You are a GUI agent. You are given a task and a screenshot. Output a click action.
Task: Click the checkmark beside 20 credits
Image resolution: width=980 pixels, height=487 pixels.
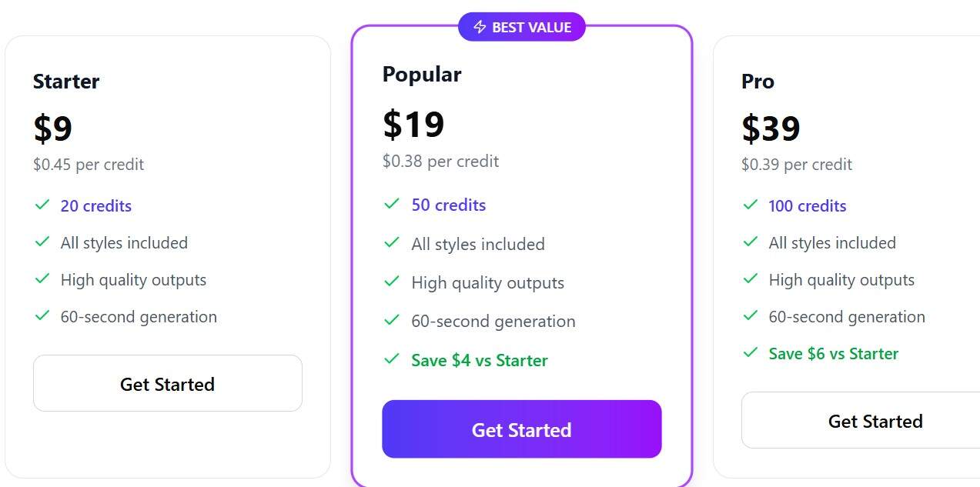[42, 205]
